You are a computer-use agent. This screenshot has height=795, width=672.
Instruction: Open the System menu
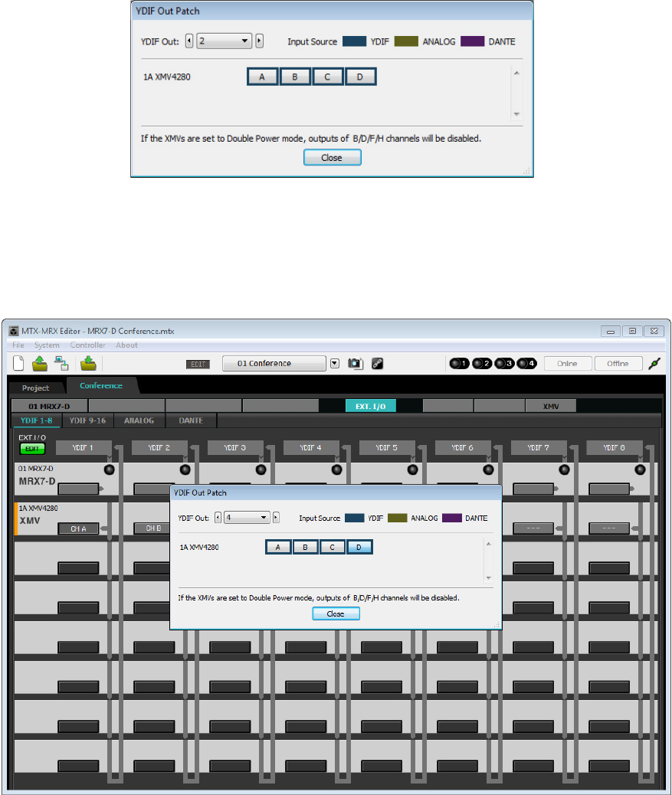pos(47,345)
